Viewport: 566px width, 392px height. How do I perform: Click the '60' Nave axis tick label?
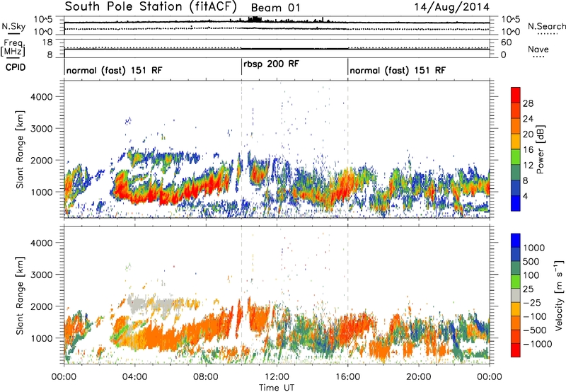pyautogui.click(x=506, y=42)
